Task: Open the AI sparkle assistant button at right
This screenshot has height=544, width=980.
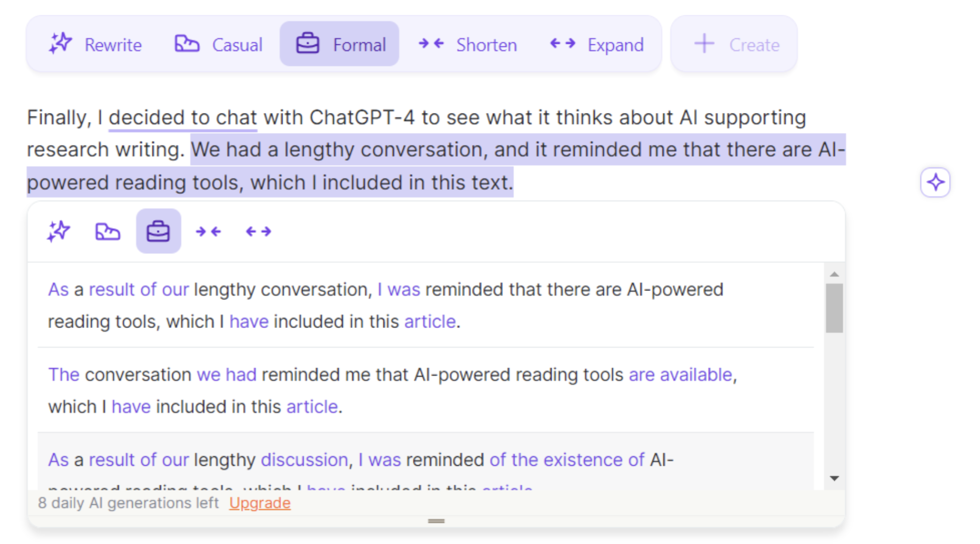Action: [x=935, y=183]
